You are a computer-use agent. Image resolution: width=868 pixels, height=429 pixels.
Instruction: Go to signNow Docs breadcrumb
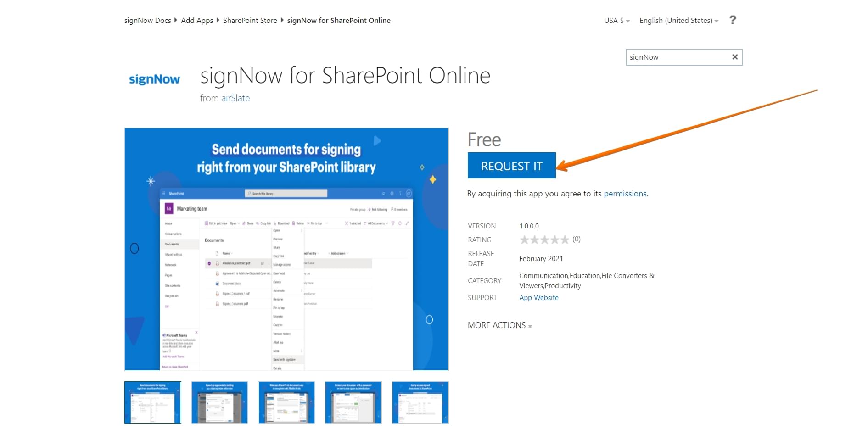pyautogui.click(x=147, y=21)
